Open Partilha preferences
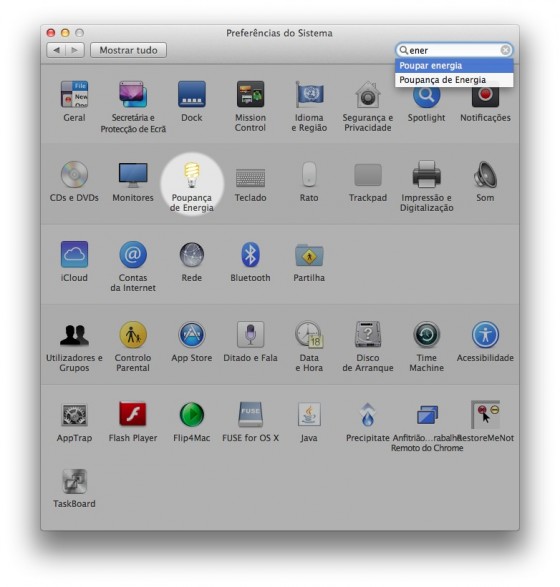Image resolution: width=560 pixels, height=587 pixels. [x=309, y=255]
